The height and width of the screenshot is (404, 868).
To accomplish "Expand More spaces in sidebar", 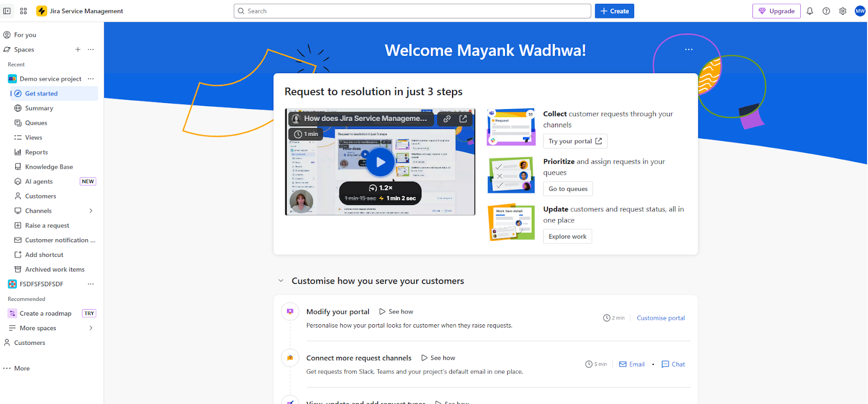I will (x=91, y=328).
